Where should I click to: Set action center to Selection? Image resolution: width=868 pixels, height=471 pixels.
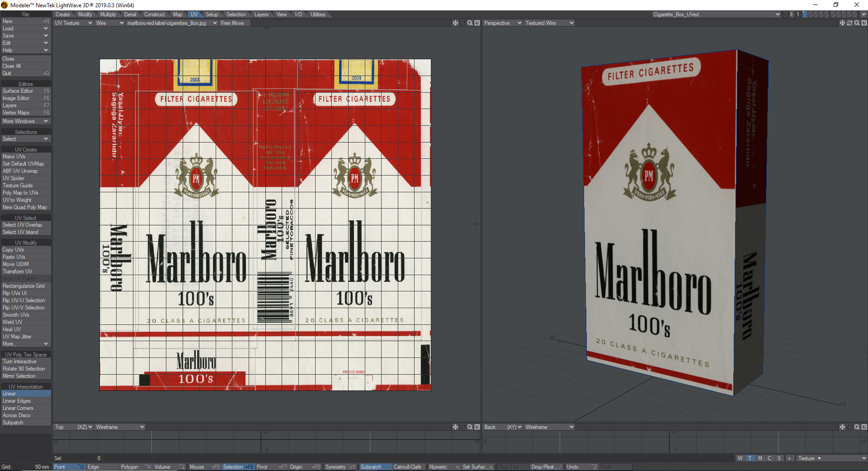click(x=238, y=467)
